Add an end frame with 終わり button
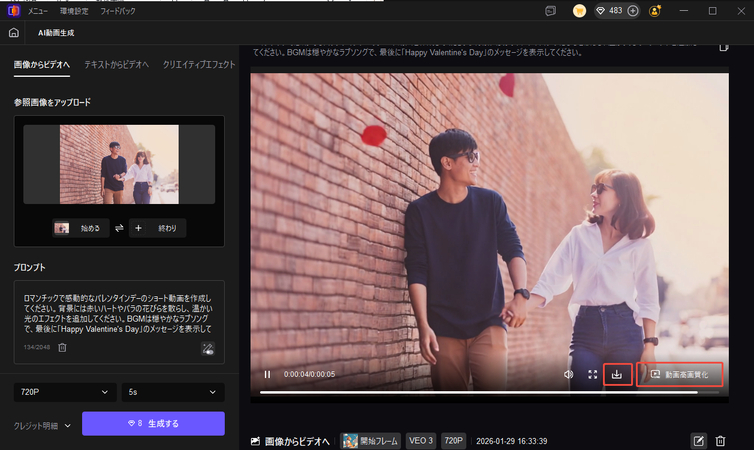 (x=157, y=228)
